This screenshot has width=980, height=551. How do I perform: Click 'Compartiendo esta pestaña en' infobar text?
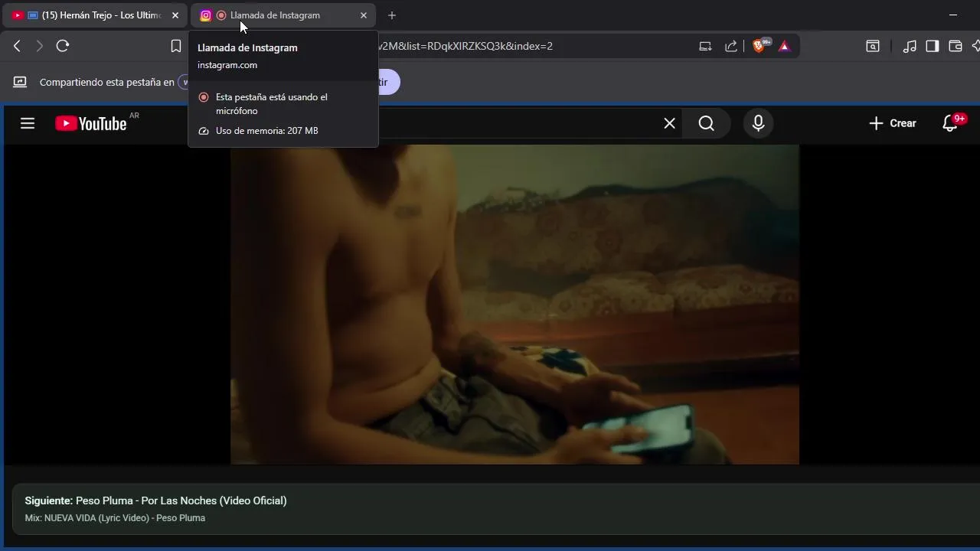pos(107,82)
